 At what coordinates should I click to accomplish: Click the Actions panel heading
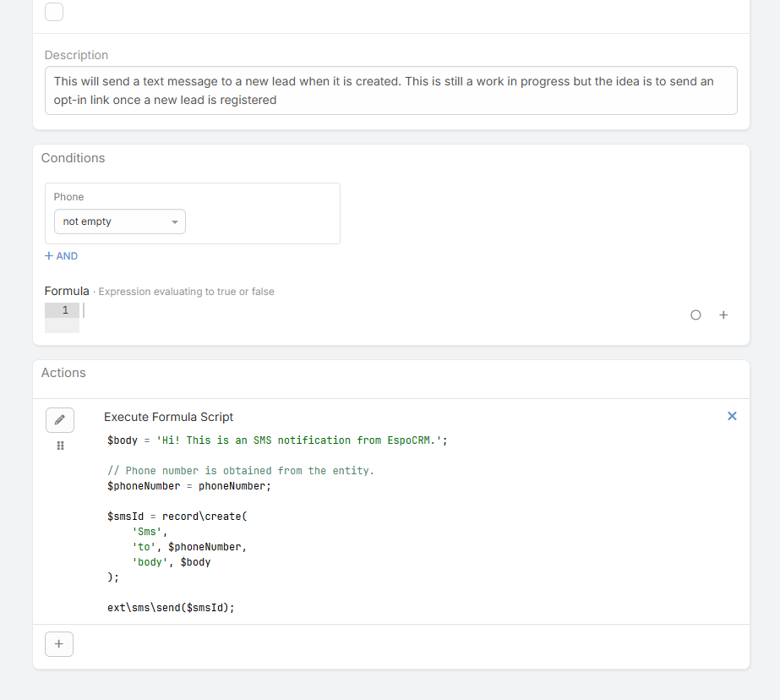tap(63, 373)
